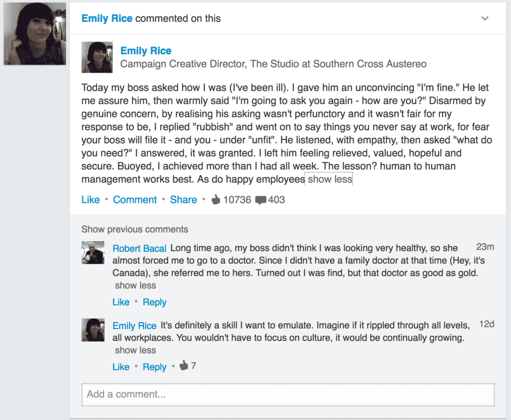511x420 pixels.
Task: Open the Comment action on the post
Action: point(135,199)
